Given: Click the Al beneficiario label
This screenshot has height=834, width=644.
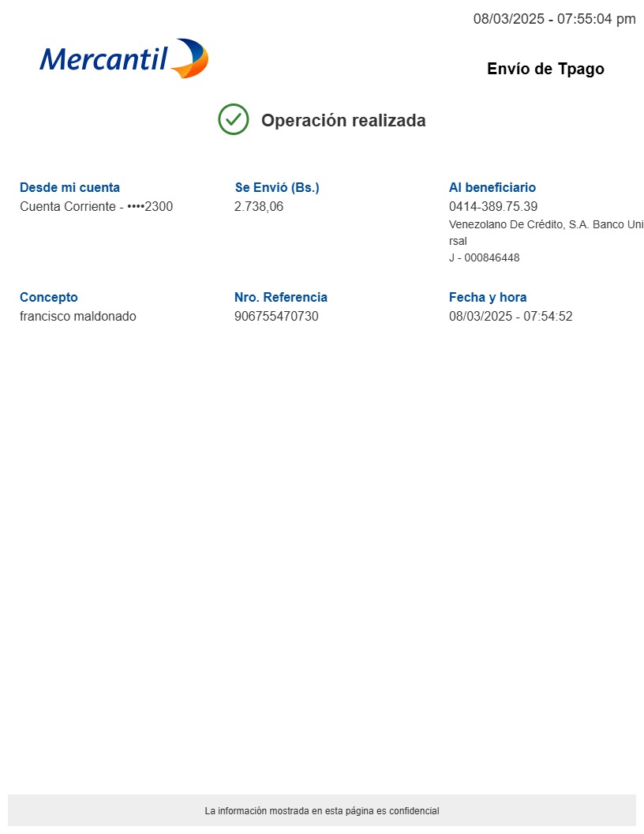Looking at the screenshot, I should click(x=492, y=187).
